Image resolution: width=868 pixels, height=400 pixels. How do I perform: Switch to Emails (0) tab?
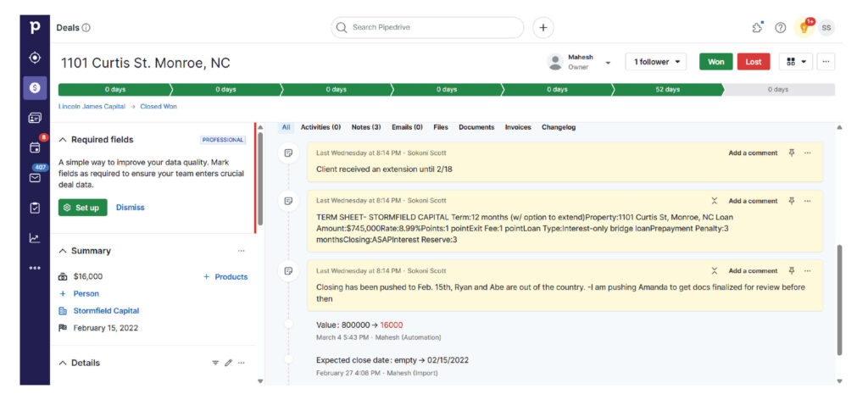[x=407, y=127]
